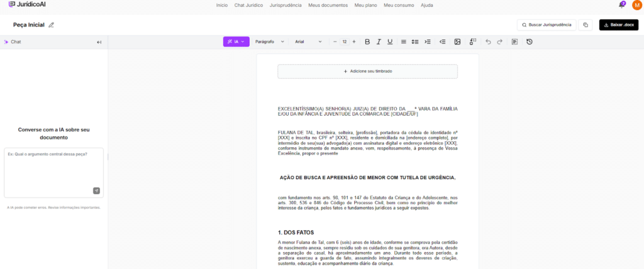Increase font size with plus button
644x269 pixels.
point(354,41)
